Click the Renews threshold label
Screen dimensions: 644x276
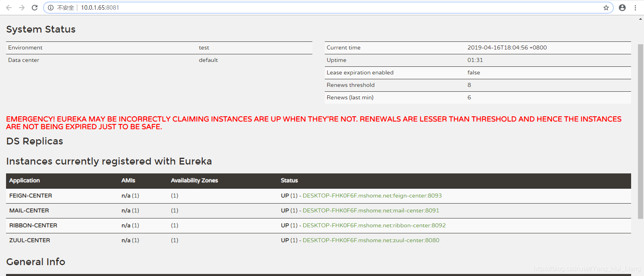(351, 85)
